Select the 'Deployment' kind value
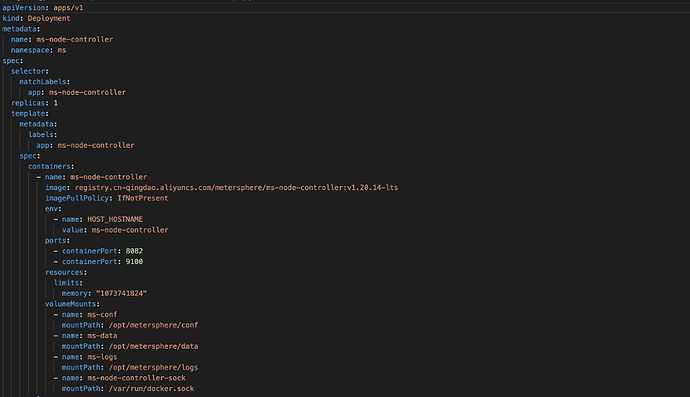The width and height of the screenshot is (690, 397). pyautogui.click(x=49, y=18)
